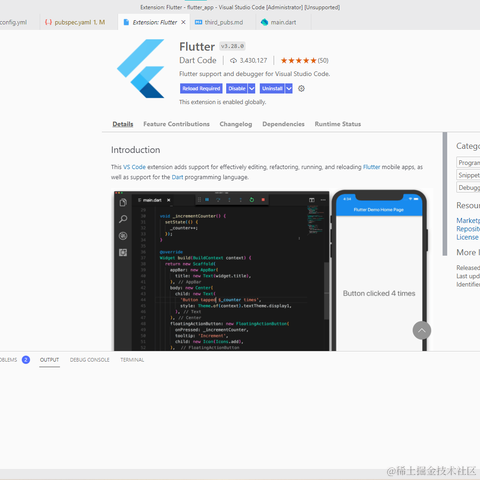
Task: Click the main.dart tab Flutter icon
Action: [264, 22]
